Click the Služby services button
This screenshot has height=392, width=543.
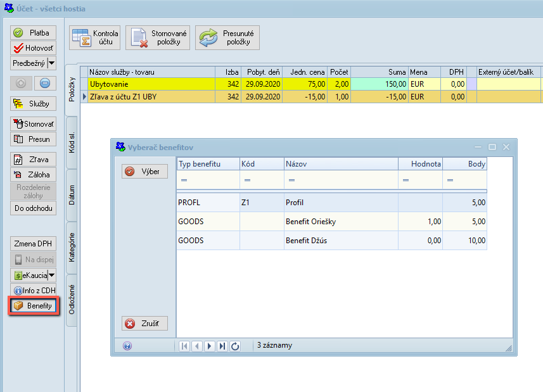pos(33,103)
